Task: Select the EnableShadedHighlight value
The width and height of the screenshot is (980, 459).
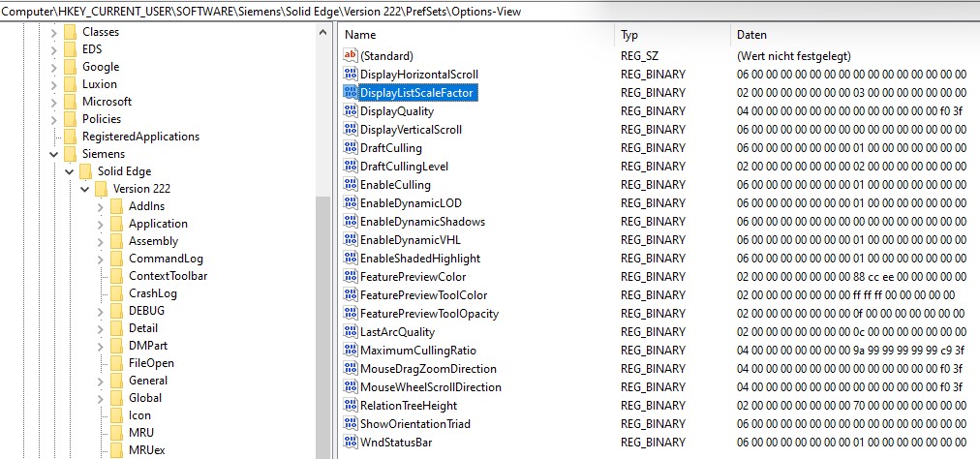Action: click(x=420, y=259)
